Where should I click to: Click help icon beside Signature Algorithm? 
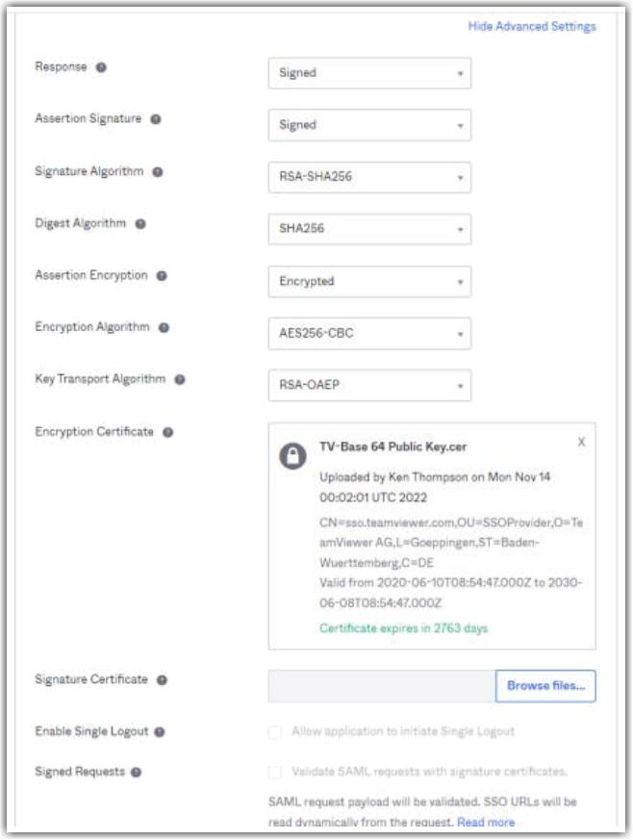point(158,172)
